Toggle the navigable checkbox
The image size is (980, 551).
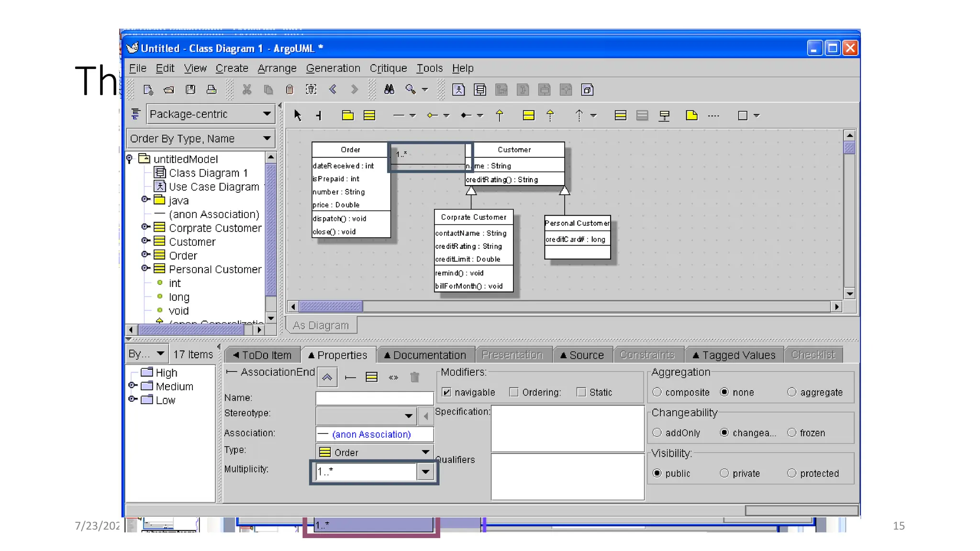[446, 392]
